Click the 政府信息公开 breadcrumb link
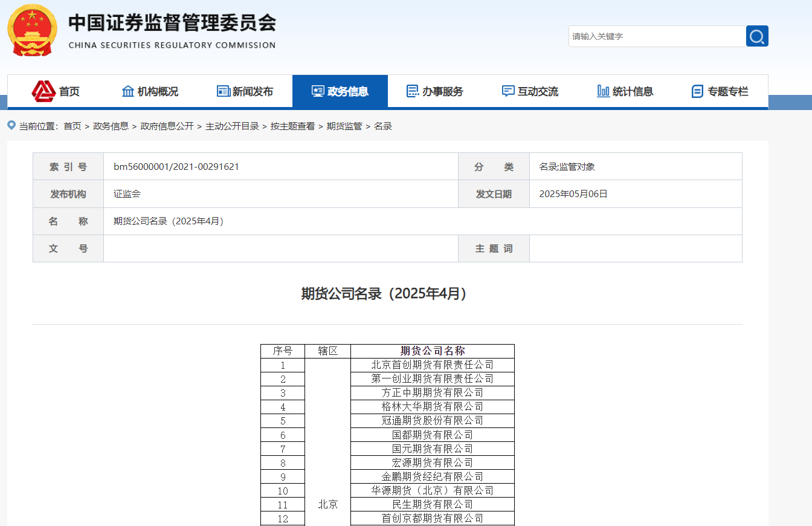 click(x=167, y=126)
